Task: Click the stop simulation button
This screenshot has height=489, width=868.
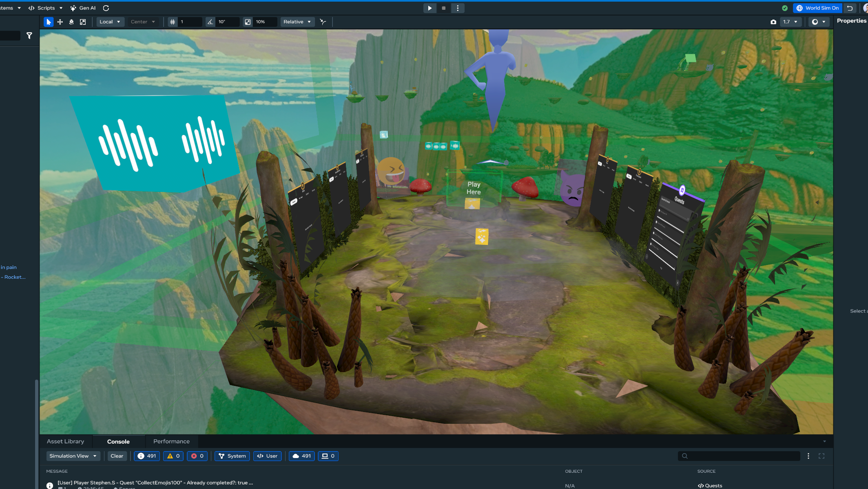Action: 444,8
